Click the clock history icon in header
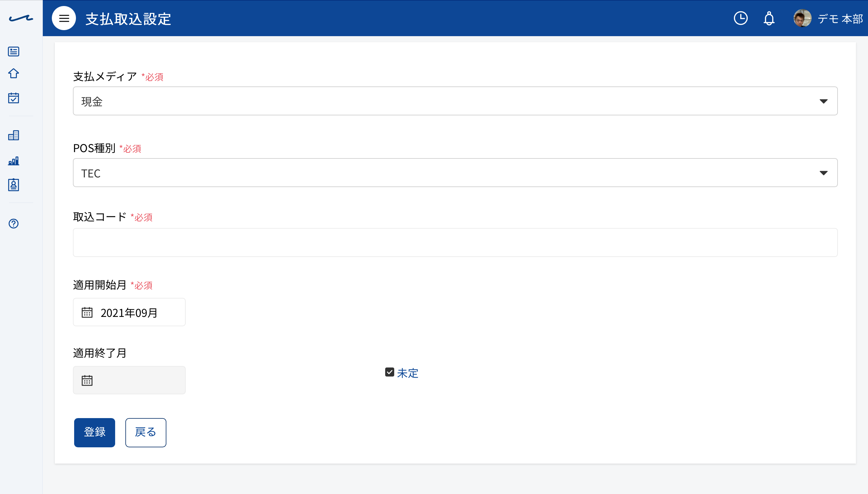Viewport: 868px width, 494px height. pyautogui.click(x=741, y=18)
